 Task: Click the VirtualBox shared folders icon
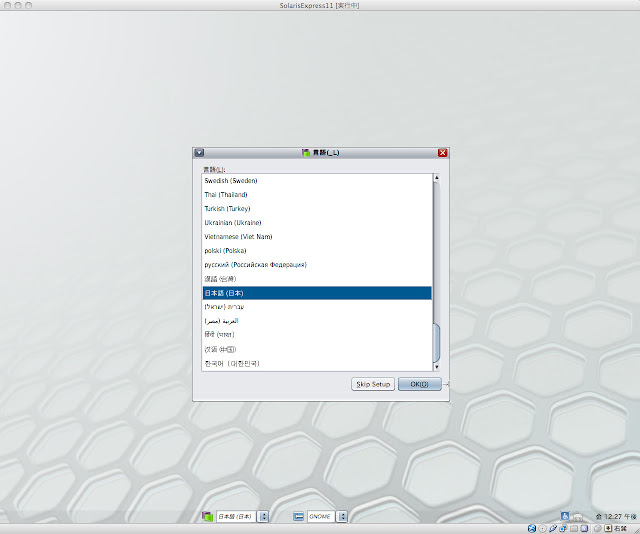click(574, 529)
